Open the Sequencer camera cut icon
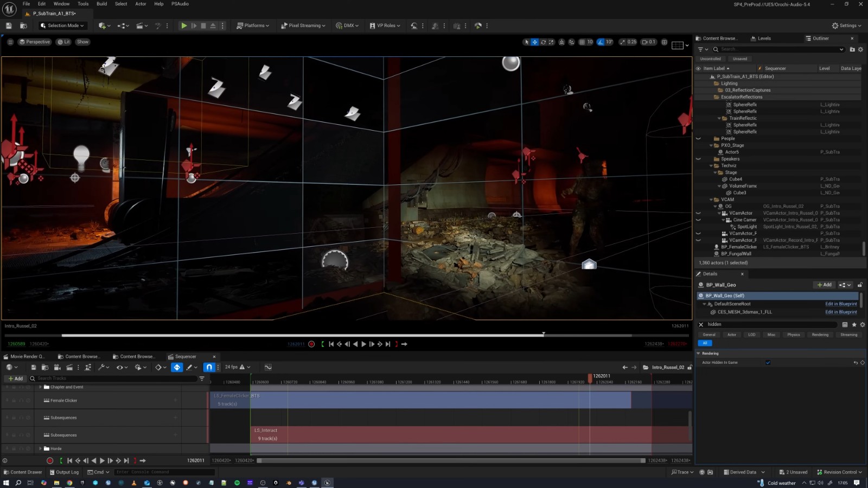The width and height of the screenshot is (868, 488). pos(57,367)
